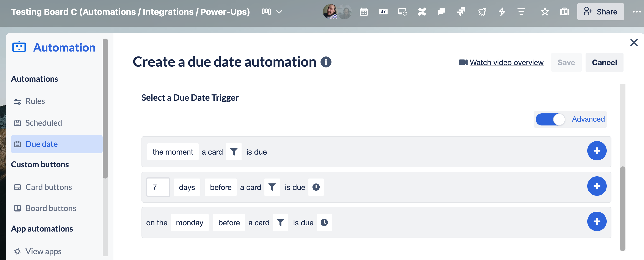This screenshot has width=644, height=260.
Task: Change 'the moment' trigger option
Action: pos(173,152)
